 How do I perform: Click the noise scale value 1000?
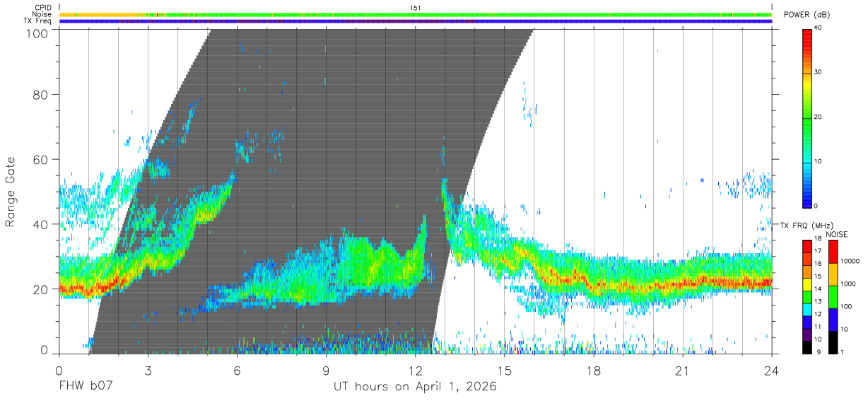coord(847,283)
